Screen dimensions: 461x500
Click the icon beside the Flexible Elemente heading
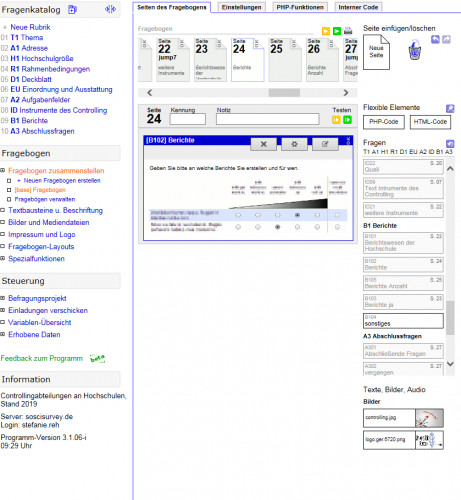pyautogui.click(x=450, y=108)
